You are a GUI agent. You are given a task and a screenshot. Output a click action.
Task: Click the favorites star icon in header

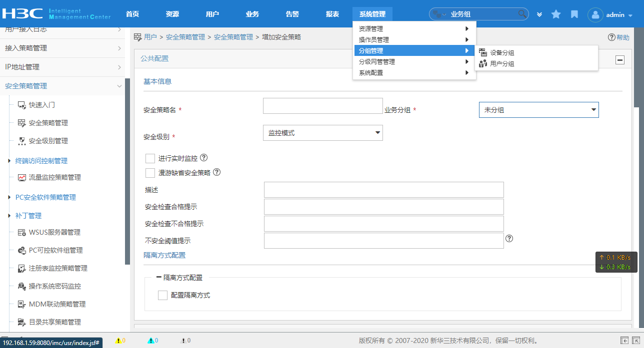click(x=556, y=14)
